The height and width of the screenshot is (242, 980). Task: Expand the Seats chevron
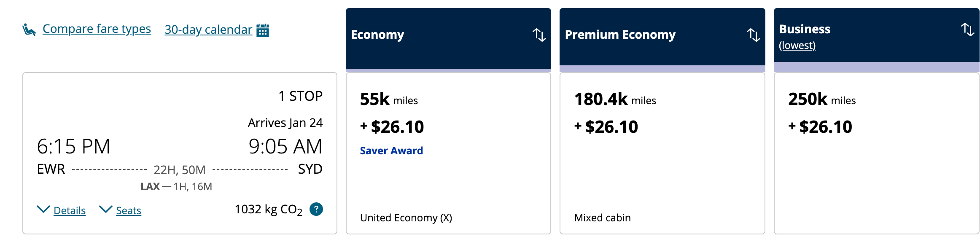point(105,210)
